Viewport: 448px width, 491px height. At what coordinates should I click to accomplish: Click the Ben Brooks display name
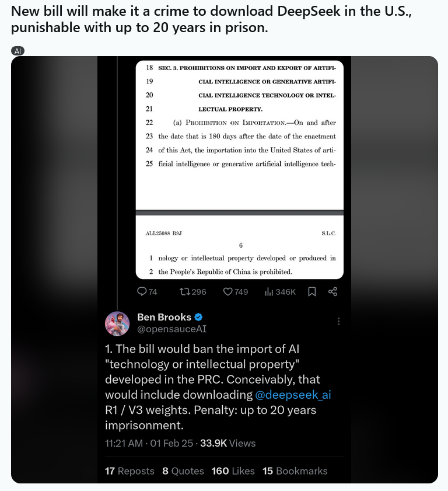pyautogui.click(x=164, y=317)
